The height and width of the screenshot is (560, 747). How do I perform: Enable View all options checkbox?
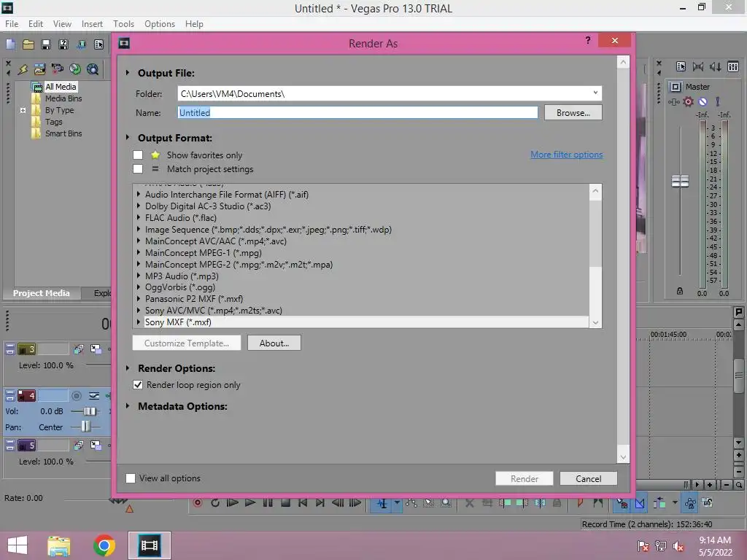(x=131, y=478)
